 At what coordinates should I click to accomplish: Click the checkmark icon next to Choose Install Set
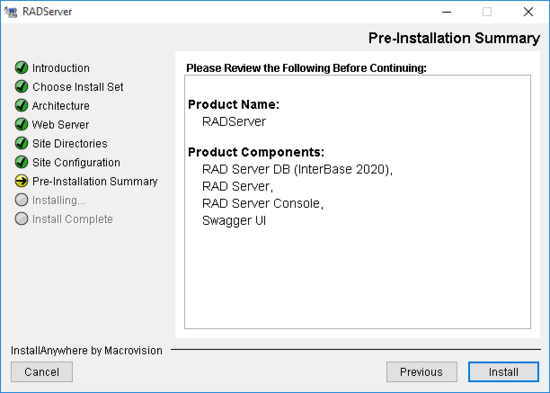click(21, 86)
